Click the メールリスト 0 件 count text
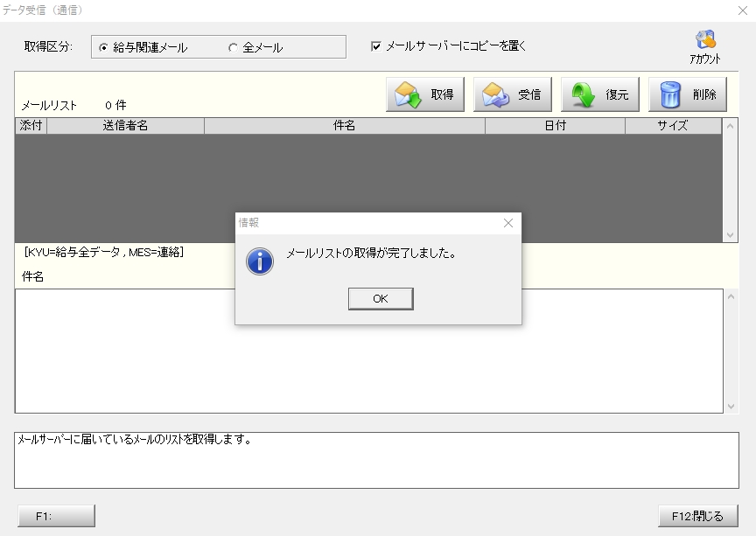756x536 pixels. tap(73, 105)
